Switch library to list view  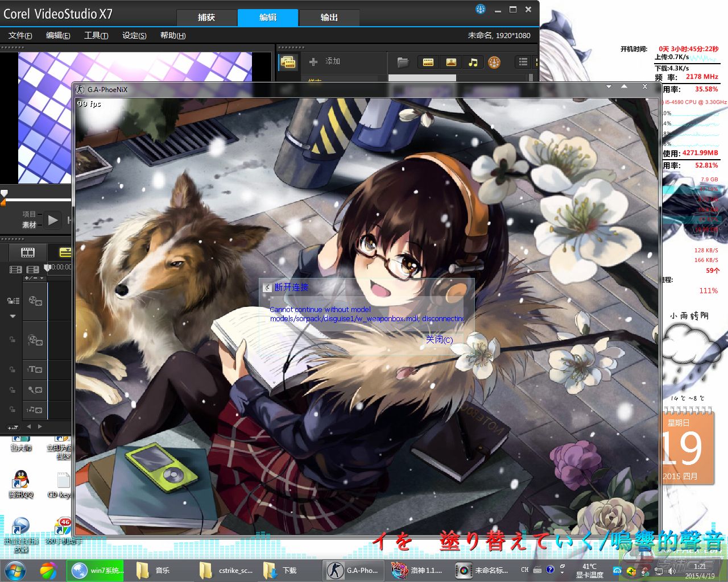[x=523, y=62]
